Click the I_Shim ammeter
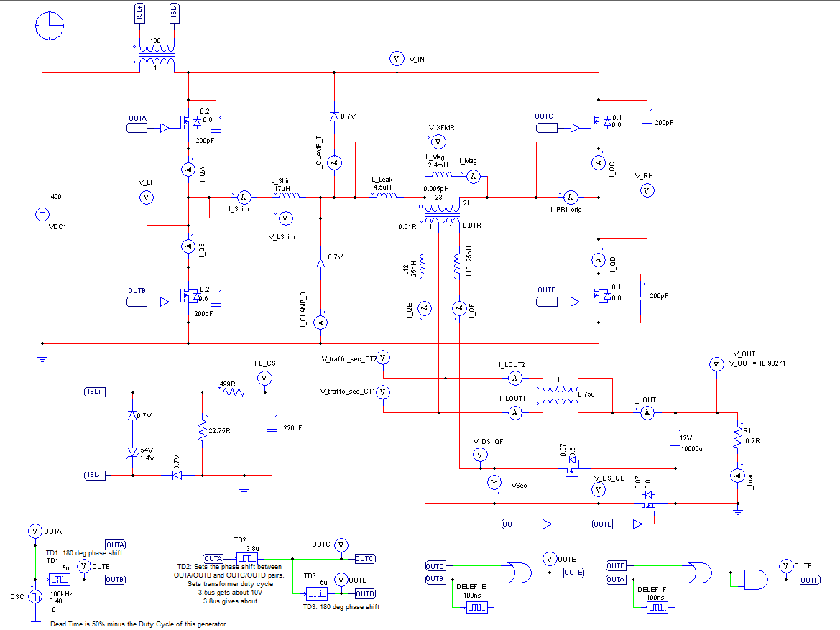840x630 pixels. pos(243,197)
